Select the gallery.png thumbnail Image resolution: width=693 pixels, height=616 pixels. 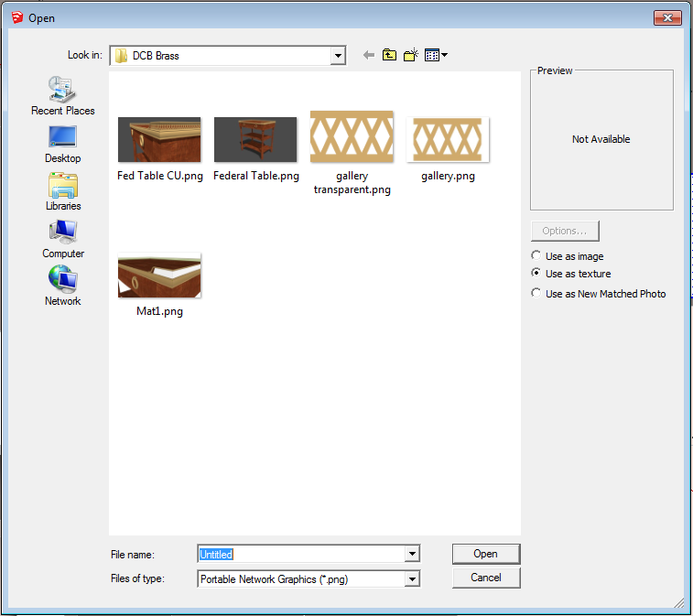tap(448, 139)
